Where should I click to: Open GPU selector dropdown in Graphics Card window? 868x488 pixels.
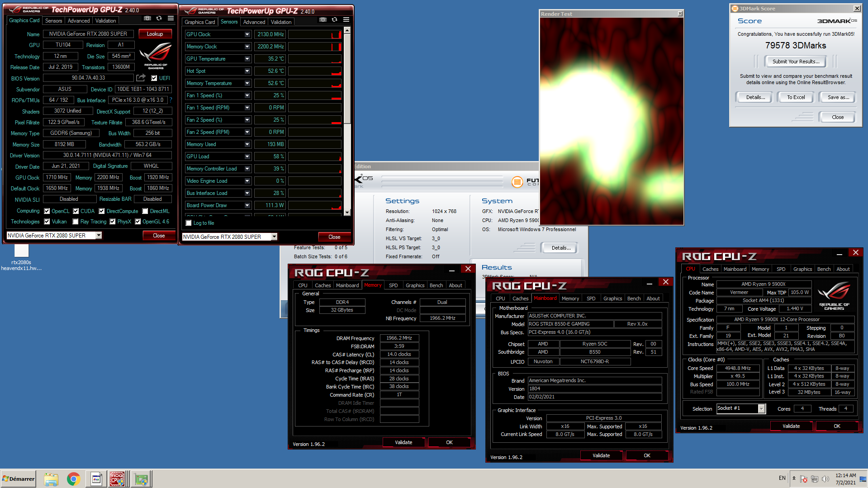[x=99, y=236]
